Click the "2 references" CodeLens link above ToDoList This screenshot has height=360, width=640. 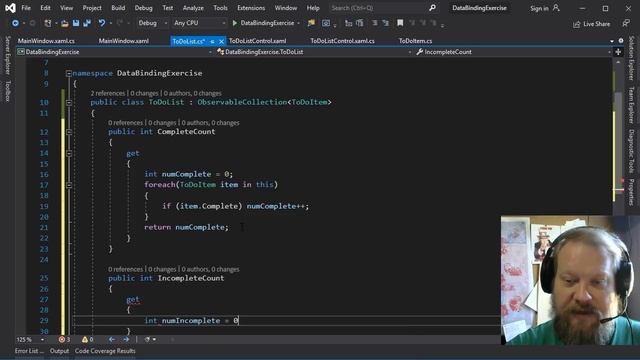coord(108,93)
